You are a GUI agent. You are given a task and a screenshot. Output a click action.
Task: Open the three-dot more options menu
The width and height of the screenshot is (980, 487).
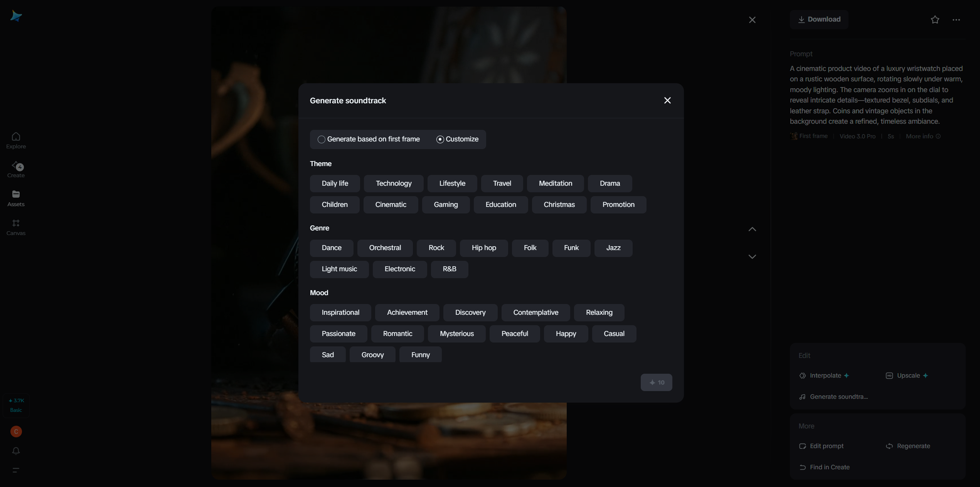956,20
